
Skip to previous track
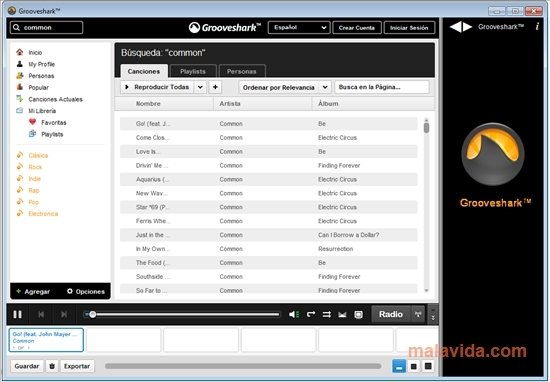click(x=41, y=314)
